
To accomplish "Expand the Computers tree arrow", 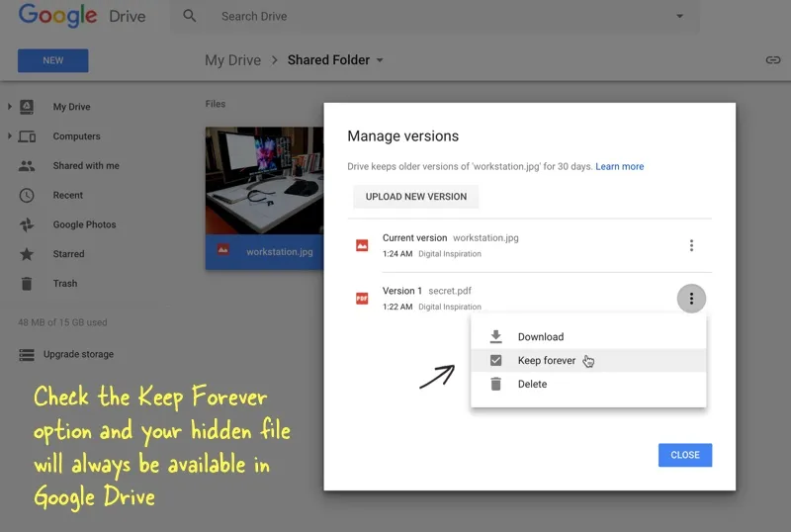I will (10, 135).
